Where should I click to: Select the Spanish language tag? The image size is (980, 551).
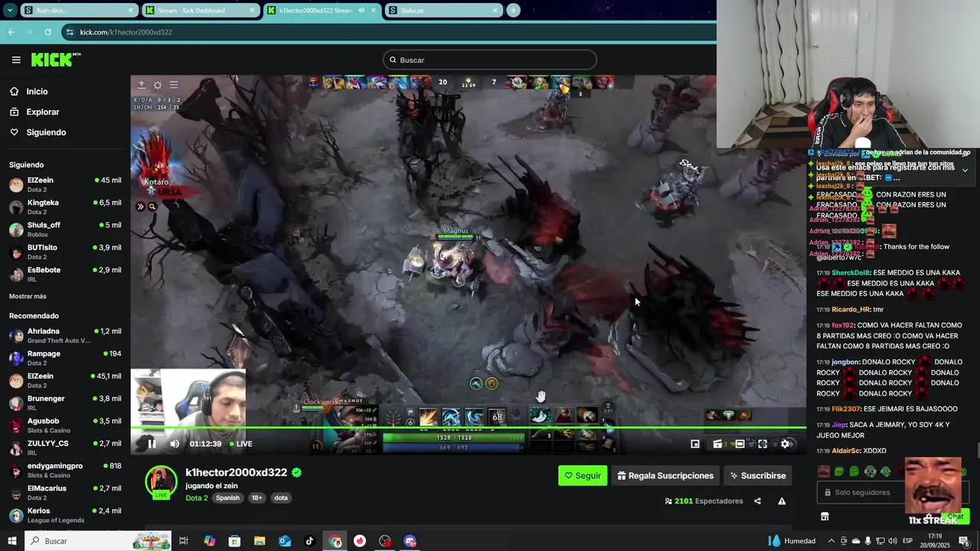point(227,498)
